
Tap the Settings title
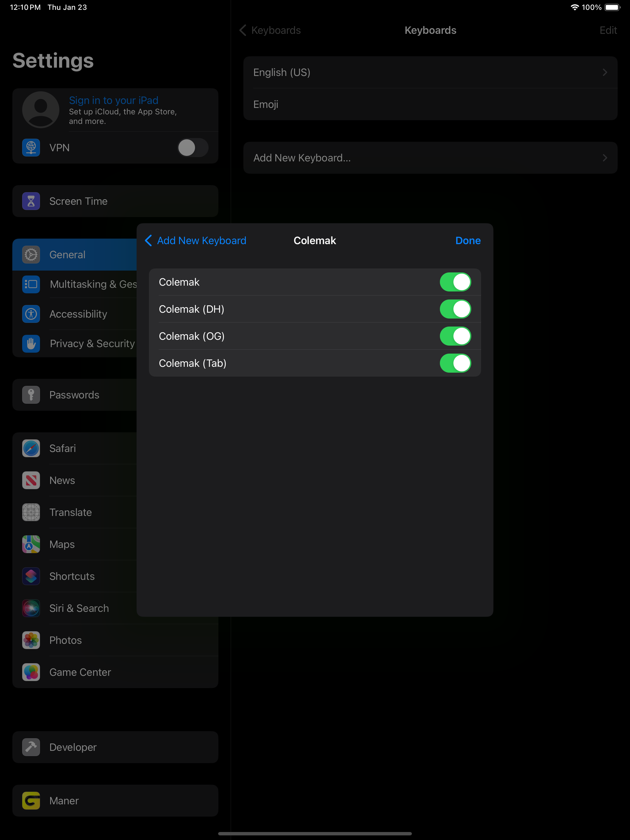coord(53,61)
